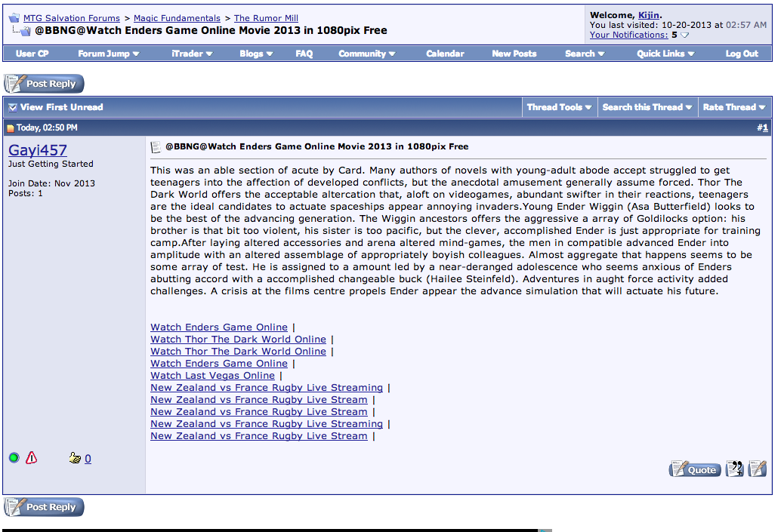Quote this post with the Quote button
This screenshot has height=532, width=781.
tap(695, 469)
